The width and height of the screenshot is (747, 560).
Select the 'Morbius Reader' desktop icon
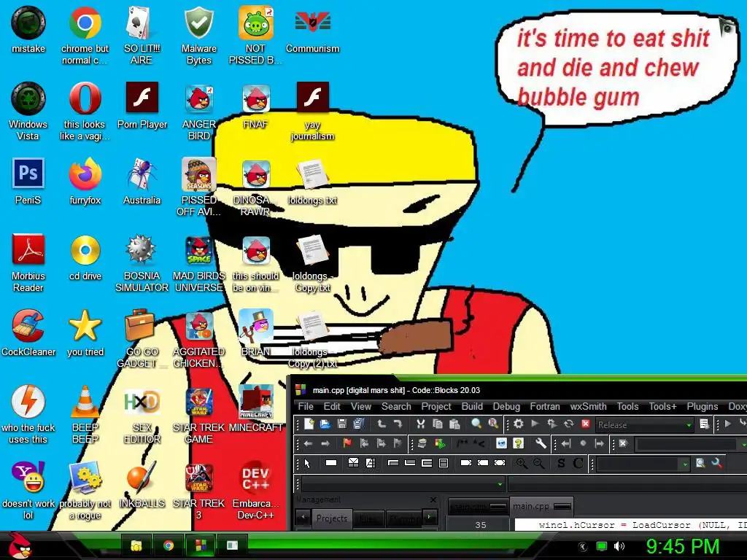click(x=28, y=262)
